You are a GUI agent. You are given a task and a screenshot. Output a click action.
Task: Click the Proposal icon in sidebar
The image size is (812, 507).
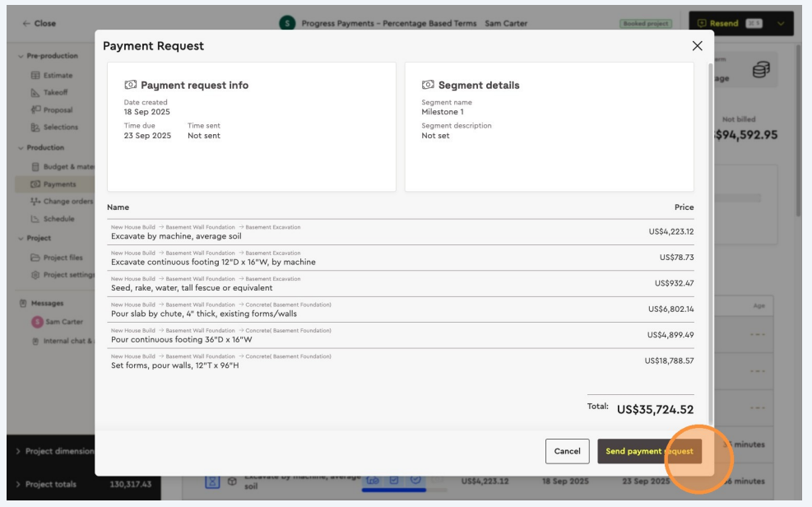click(35, 109)
